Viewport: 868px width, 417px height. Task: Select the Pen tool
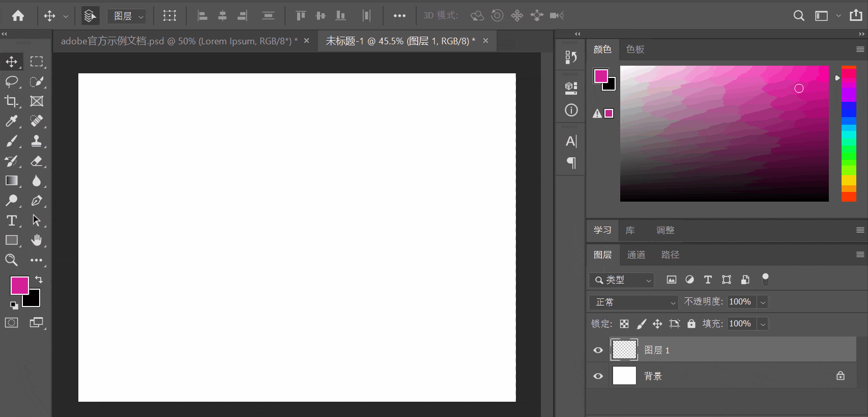pos(37,201)
